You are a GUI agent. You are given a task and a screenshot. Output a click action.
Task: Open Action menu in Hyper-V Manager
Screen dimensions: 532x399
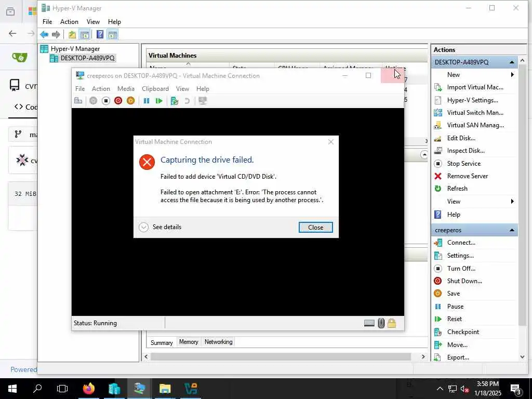[x=69, y=22]
